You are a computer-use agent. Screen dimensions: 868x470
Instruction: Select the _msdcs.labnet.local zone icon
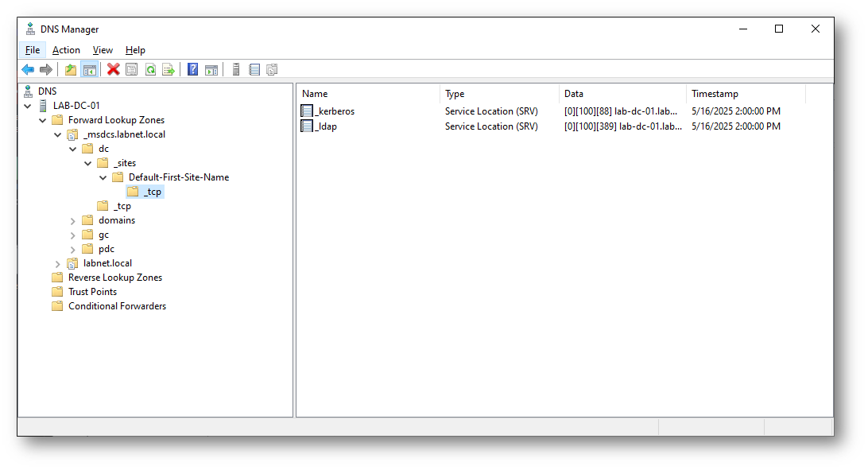coord(72,134)
